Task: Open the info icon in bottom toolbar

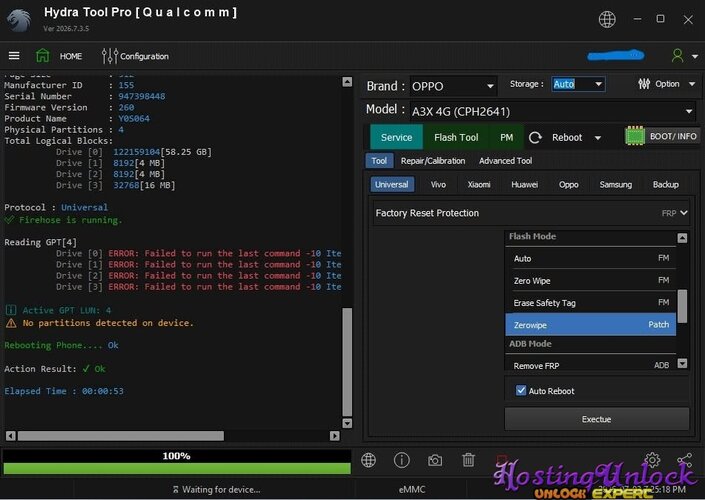Action: [402, 460]
